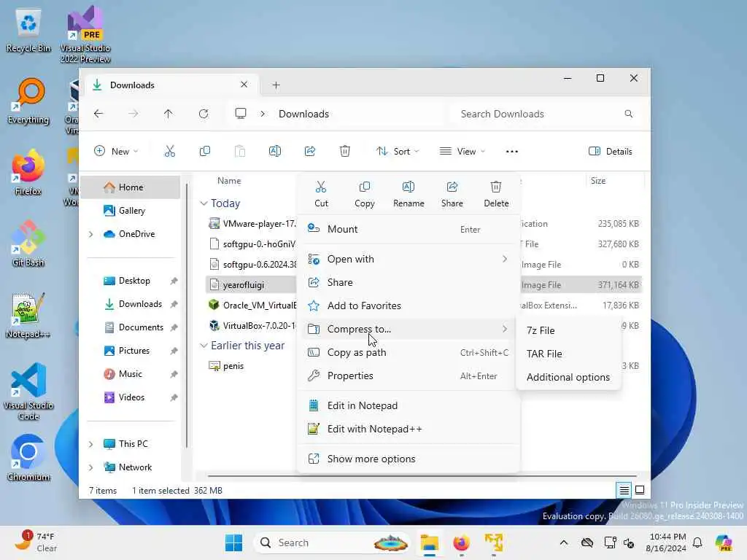The width and height of the screenshot is (747, 560).
Task: Choose Edit with Notepad++
Action: tap(409, 429)
